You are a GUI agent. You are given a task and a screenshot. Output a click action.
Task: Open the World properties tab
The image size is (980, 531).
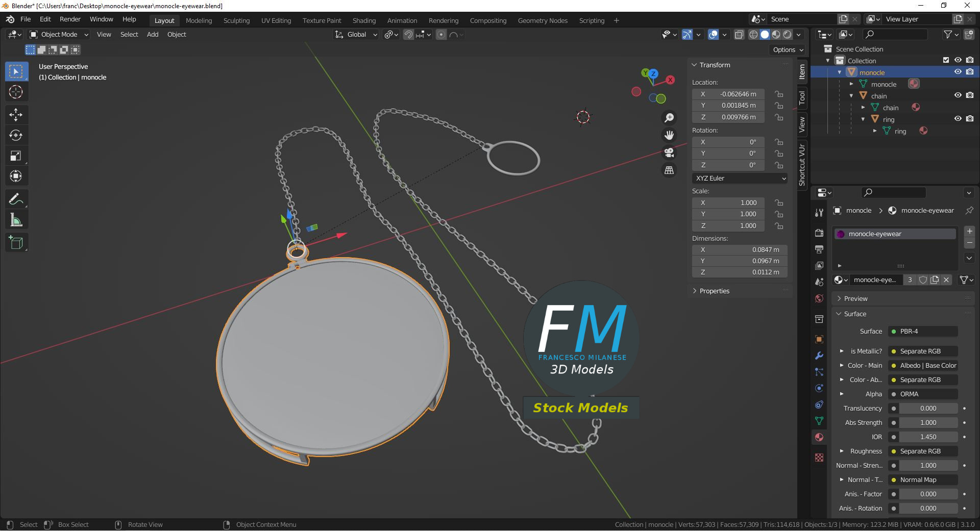pyautogui.click(x=819, y=298)
